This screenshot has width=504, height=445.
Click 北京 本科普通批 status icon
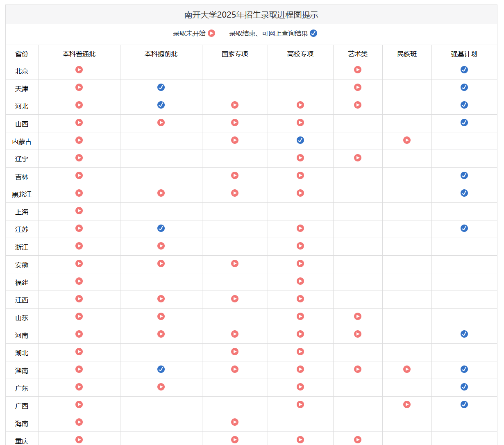pos(79,70)
